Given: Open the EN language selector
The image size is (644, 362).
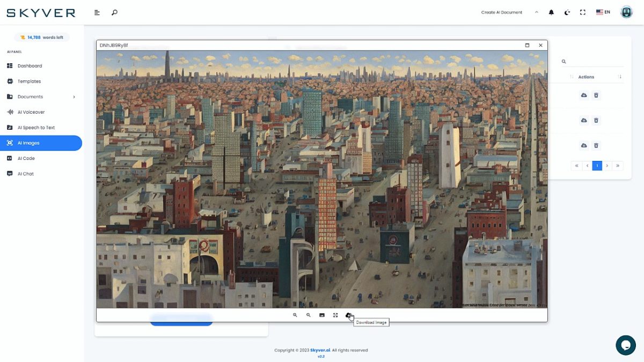Looking at the screenshot, I should click(603, 12).
